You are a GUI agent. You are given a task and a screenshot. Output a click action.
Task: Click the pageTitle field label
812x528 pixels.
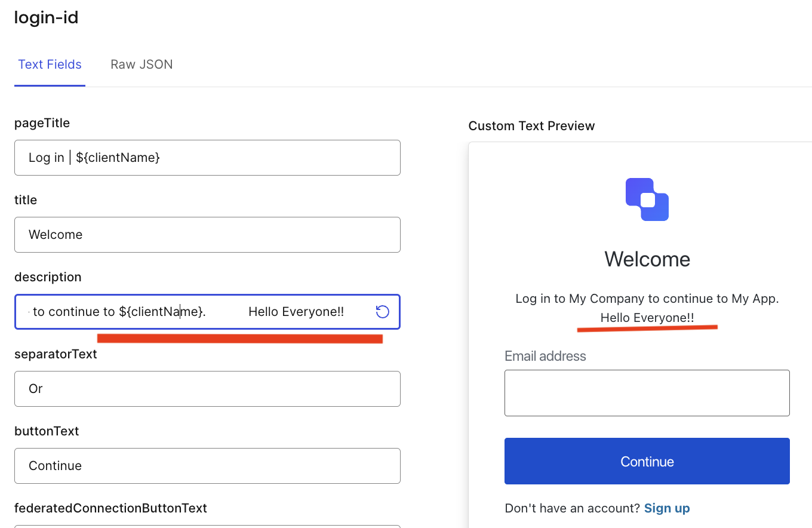(x=42, y=123)
